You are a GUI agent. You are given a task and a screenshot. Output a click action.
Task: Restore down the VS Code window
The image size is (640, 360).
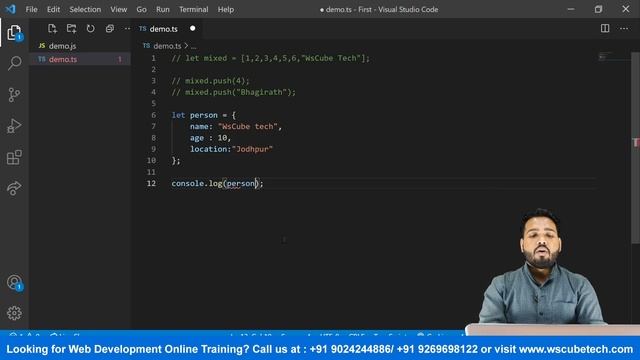click(598, 9)
